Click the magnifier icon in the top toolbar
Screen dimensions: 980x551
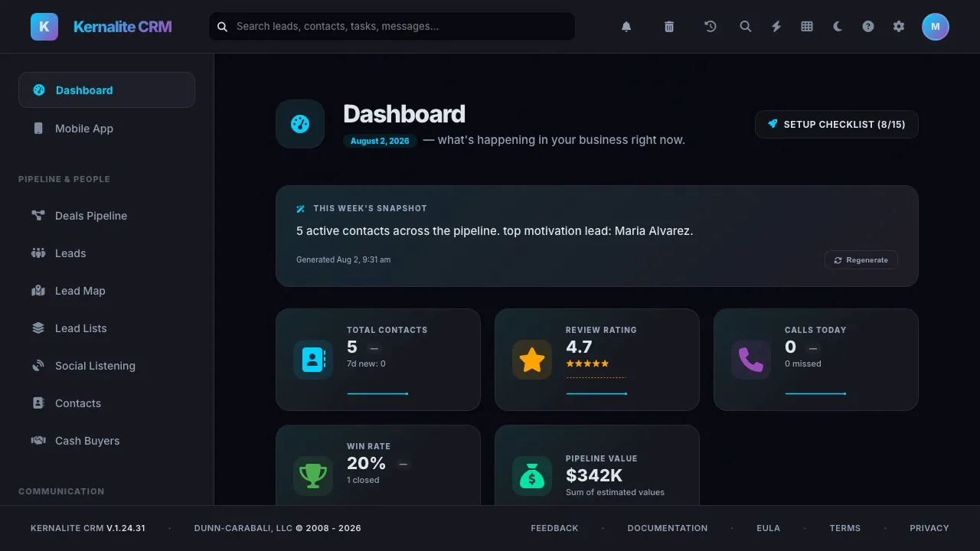tap(746, 27)
